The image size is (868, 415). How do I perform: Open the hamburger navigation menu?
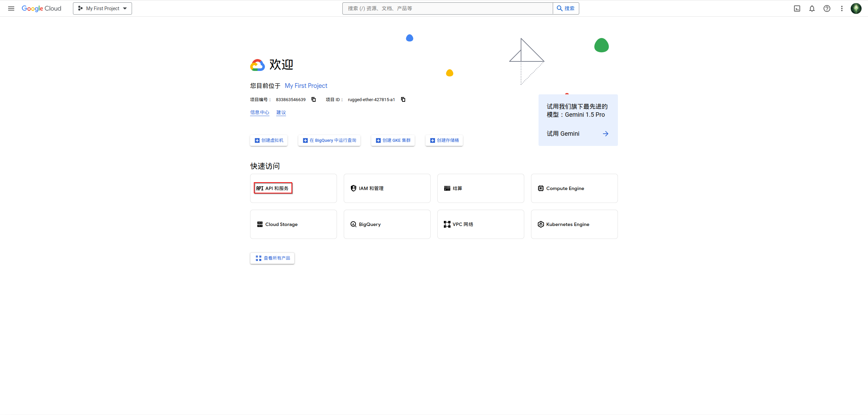pyautogui.click(x=11, y=8)
